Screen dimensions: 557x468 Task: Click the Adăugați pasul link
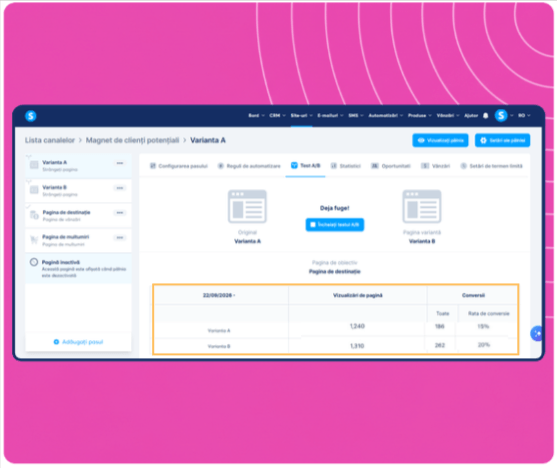(x=78, y=342)
